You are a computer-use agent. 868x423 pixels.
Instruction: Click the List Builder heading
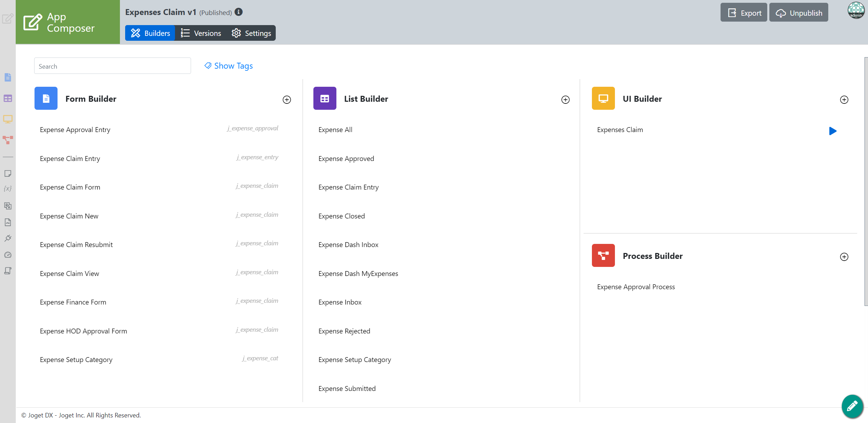pyautogui.click(x=366, y=99)
